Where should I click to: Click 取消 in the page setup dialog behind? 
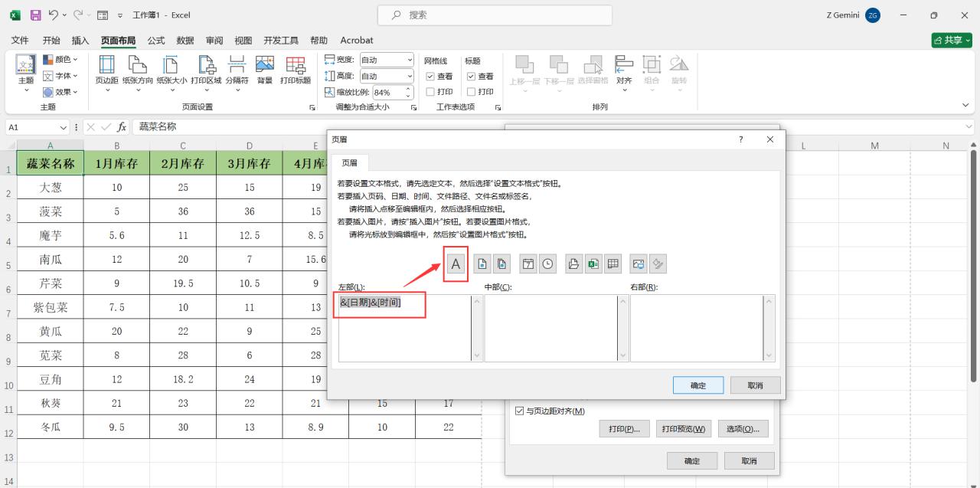tap(749, 461)
